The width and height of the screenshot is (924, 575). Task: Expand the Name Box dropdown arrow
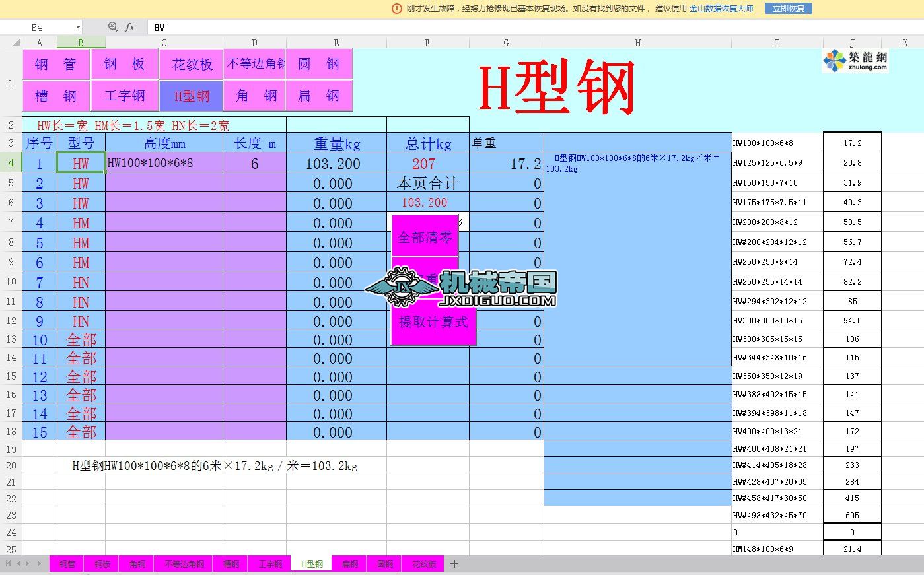tap(78, 28)
